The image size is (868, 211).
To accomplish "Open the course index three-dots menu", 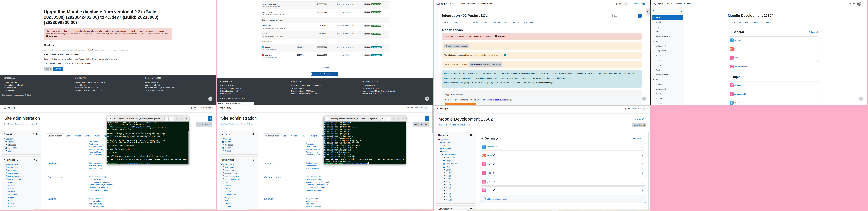I will tap(681, 11).
